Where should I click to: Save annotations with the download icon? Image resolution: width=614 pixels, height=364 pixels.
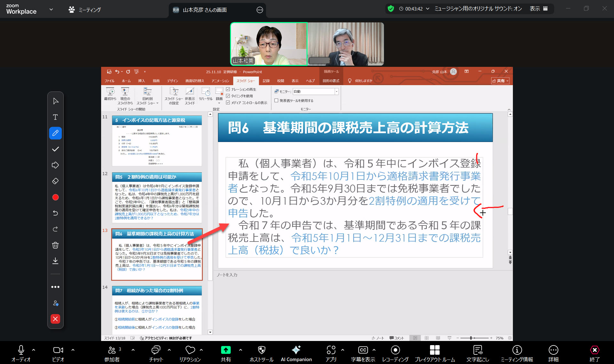(x=55, y=261)
